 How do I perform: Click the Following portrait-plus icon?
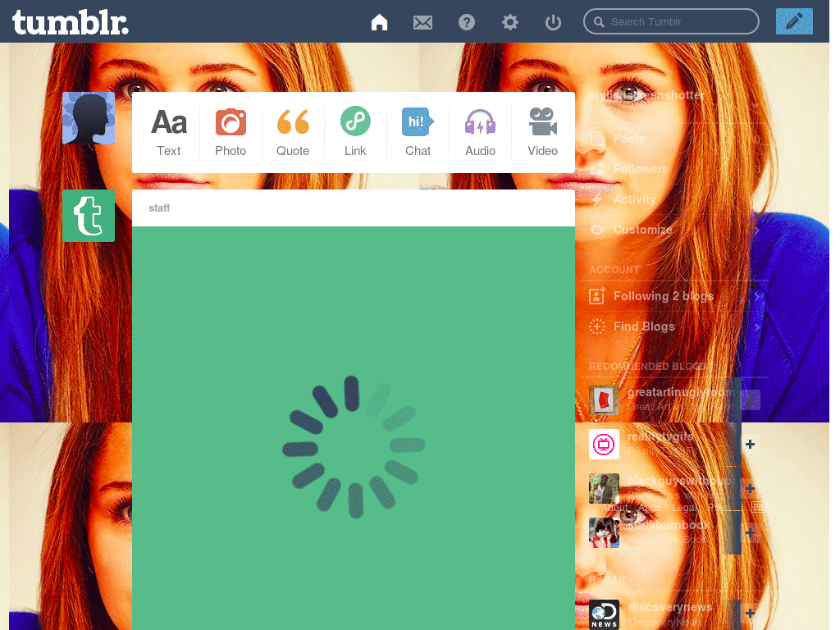point(597,295)
